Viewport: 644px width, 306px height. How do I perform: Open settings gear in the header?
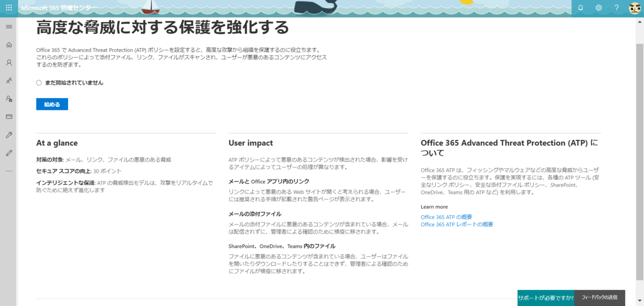(x=599, y=8)
